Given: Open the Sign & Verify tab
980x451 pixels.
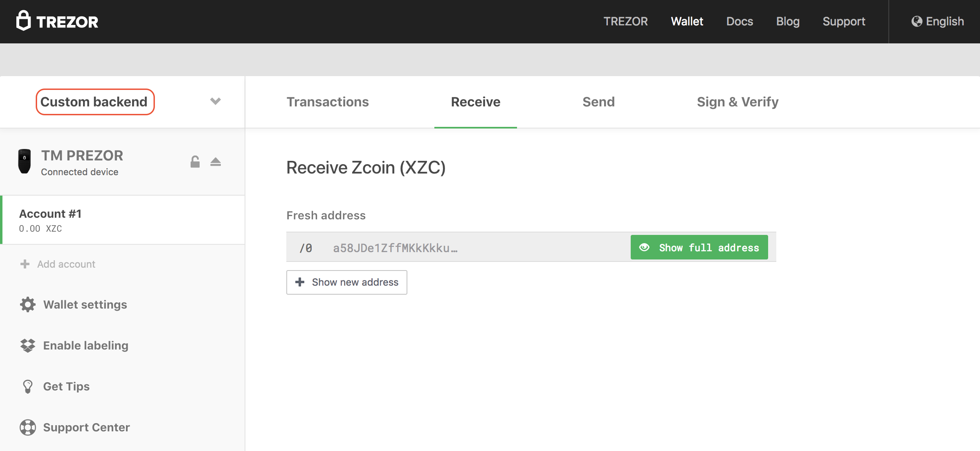Looking at the screenshot, I should (737, 102).
